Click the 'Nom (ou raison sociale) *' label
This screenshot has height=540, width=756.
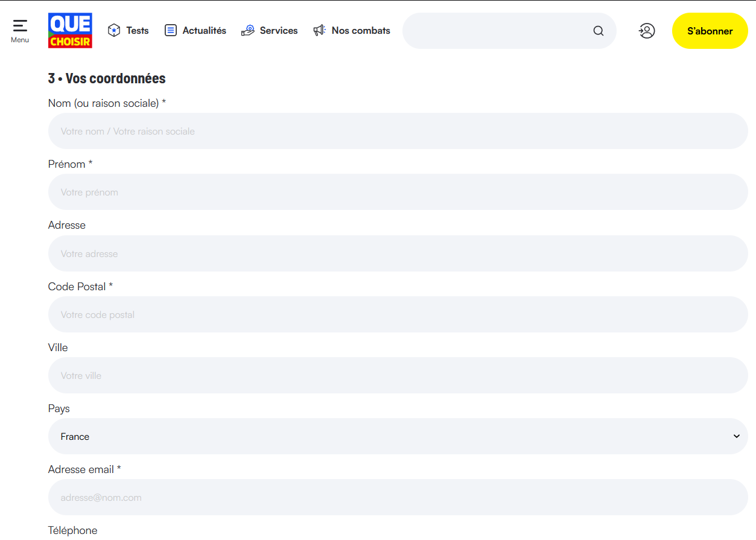[x=107, y=103]
